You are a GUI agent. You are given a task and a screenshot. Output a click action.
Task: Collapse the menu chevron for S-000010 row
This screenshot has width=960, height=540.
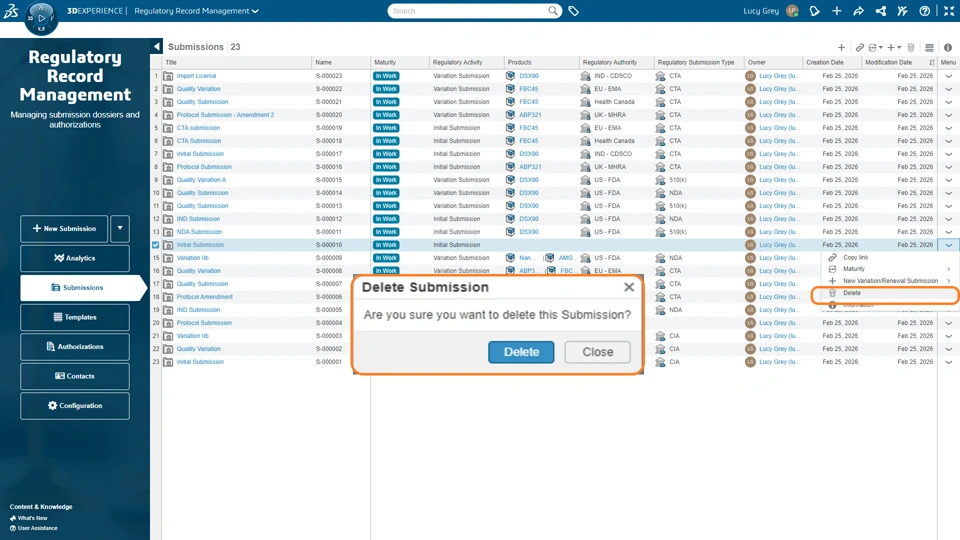[x=948, y=245]
